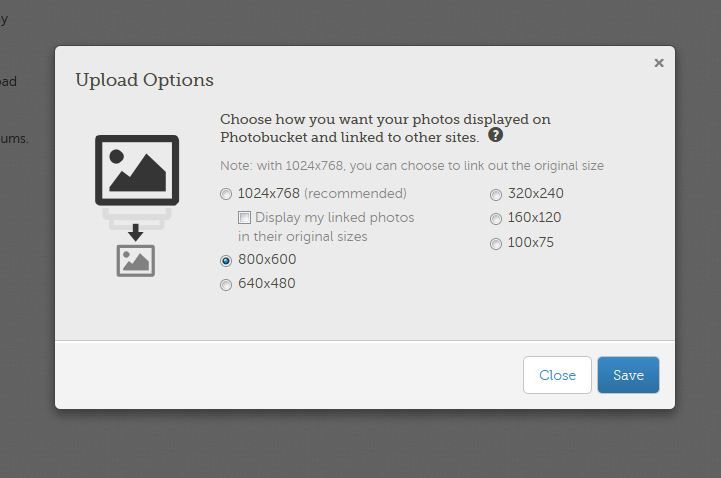
Task: Select the 800x600 radio option
Action: 226,260
